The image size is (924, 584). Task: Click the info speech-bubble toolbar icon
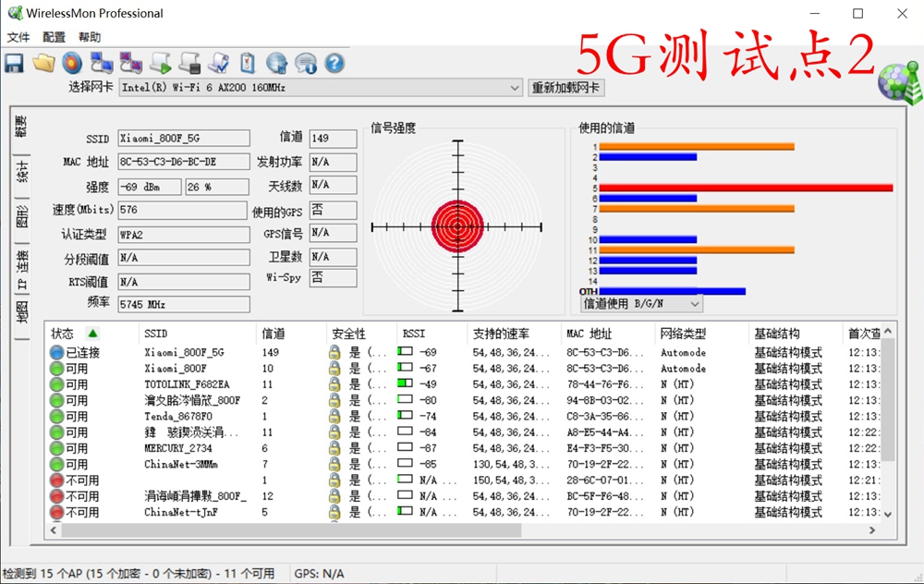coord(307,63)
